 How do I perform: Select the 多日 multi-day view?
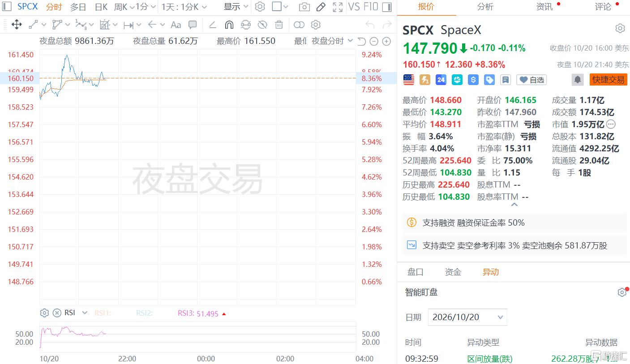click(78, 7)
